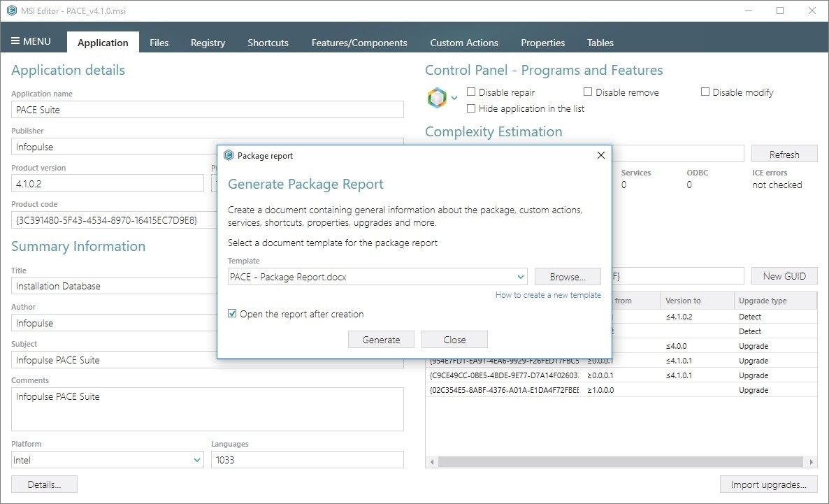Image resolution: width=829 pixels, height=504 pixels.
Task: Click the application icon in Control Panel section
Action: [x=438, y=98]
